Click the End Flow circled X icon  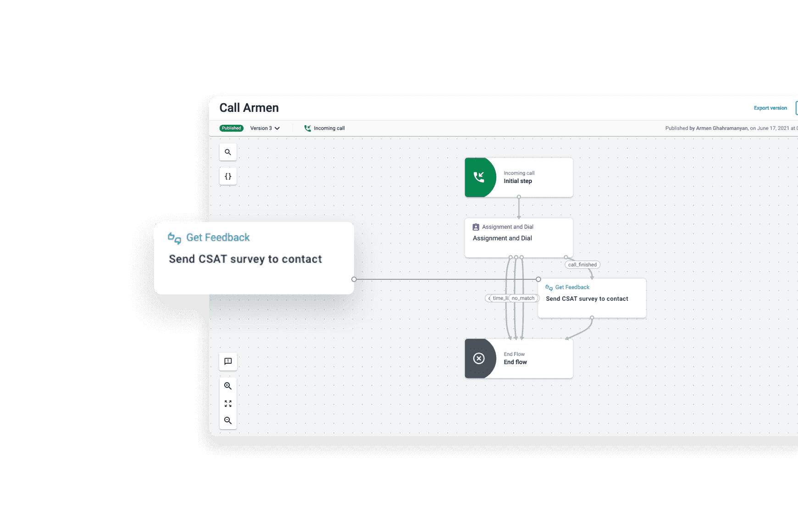click(479, 358)
